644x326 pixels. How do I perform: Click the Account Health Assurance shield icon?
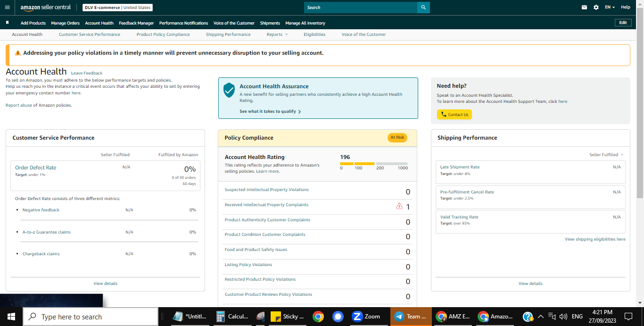click(x=229, y=90)
